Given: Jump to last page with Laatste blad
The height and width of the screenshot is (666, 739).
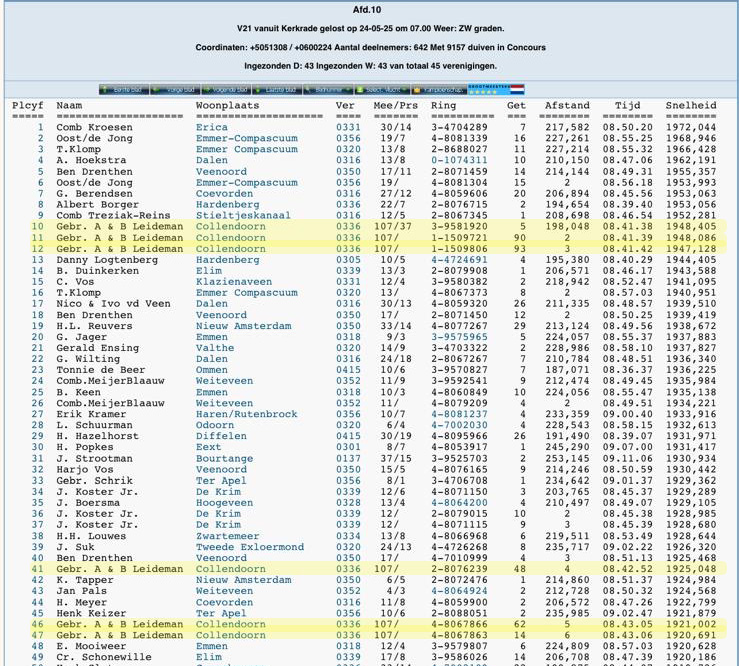Looking at the screenshot, I should pyautogui.click(x=277, y=90).
